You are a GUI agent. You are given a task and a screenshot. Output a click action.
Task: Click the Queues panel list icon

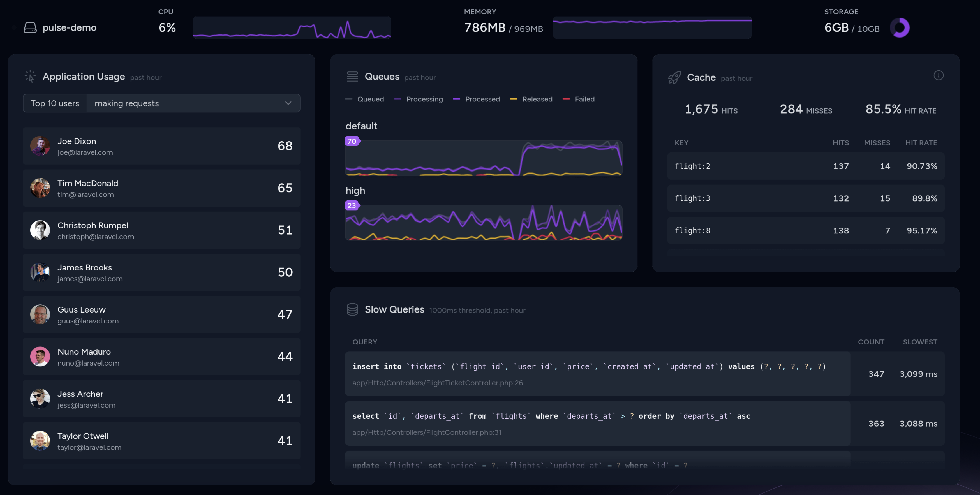pos(352,77)
